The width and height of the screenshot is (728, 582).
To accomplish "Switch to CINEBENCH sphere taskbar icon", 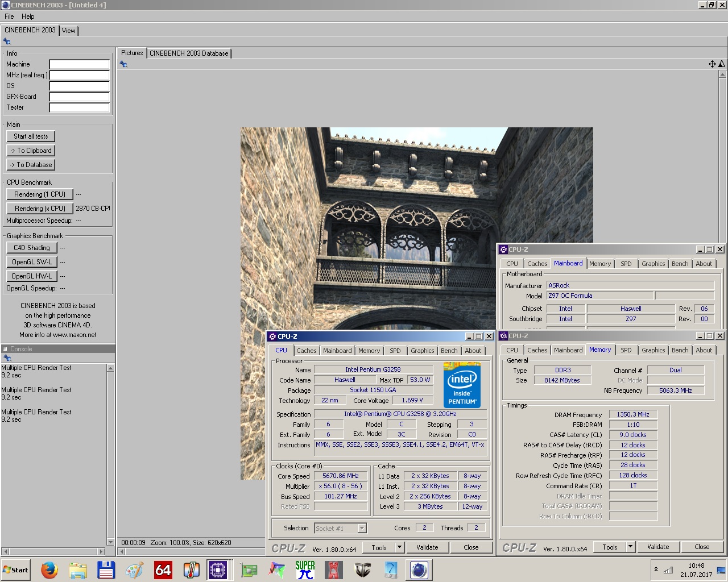I will coord(419,569).
